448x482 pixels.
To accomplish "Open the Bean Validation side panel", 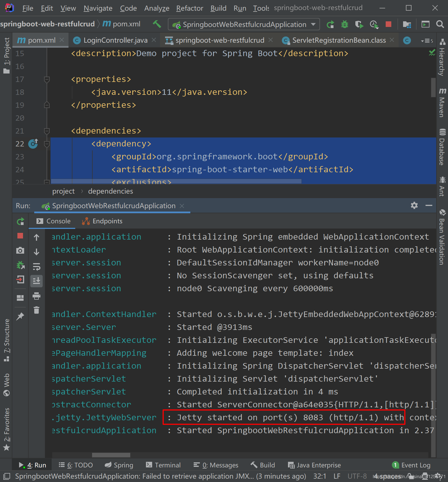I will (x=442, y=237).
